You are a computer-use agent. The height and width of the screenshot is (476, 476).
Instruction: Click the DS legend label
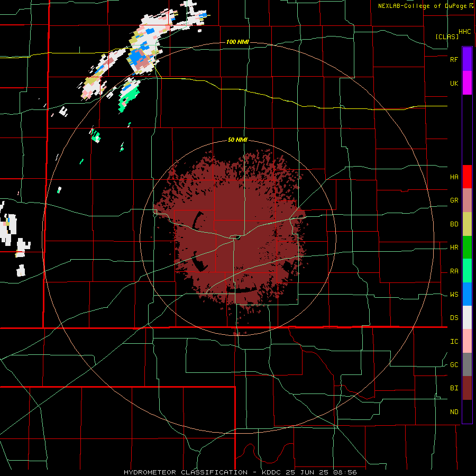coord(454,318)
